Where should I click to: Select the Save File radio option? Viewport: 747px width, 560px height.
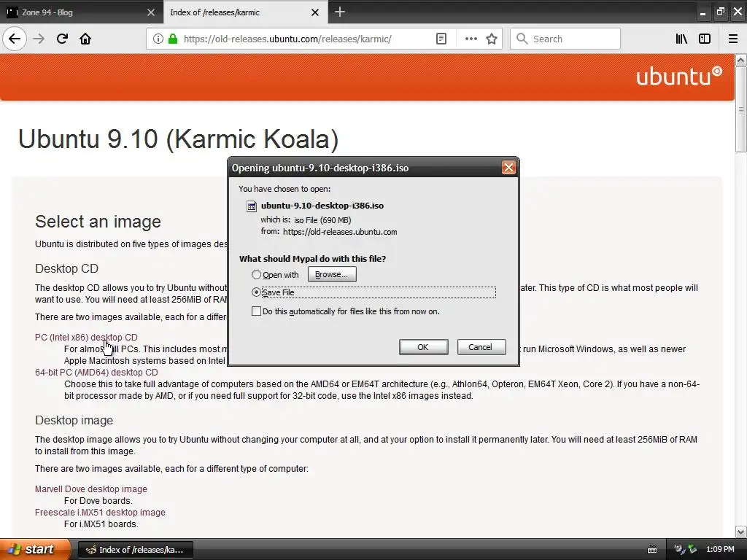point(256,292)
